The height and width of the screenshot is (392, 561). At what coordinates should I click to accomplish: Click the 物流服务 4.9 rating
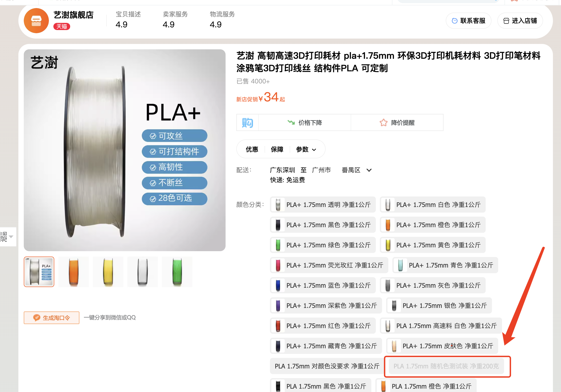tap(222, 20)
